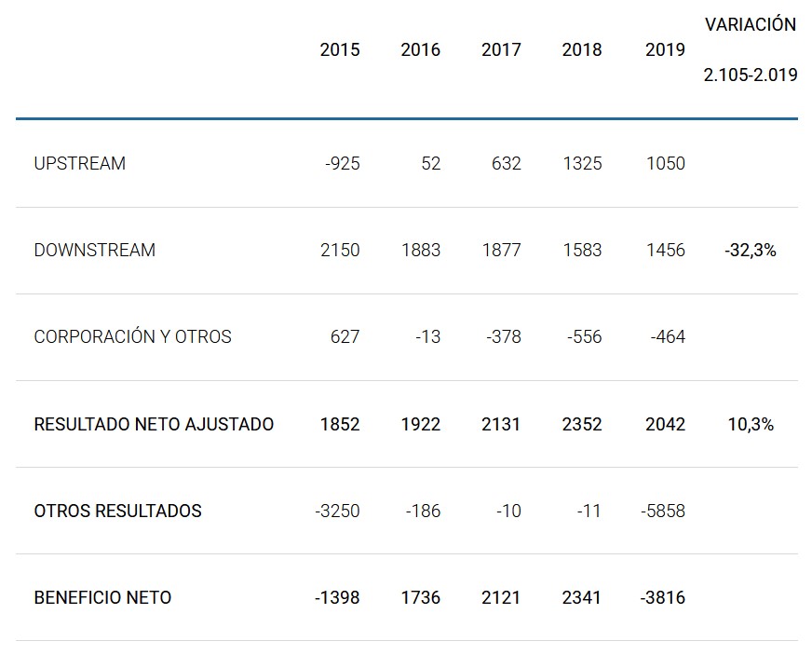This screenshot has height=655, width=812.
Task: Select the Upstream 2018 value 1325
Action: pos(582,164)
